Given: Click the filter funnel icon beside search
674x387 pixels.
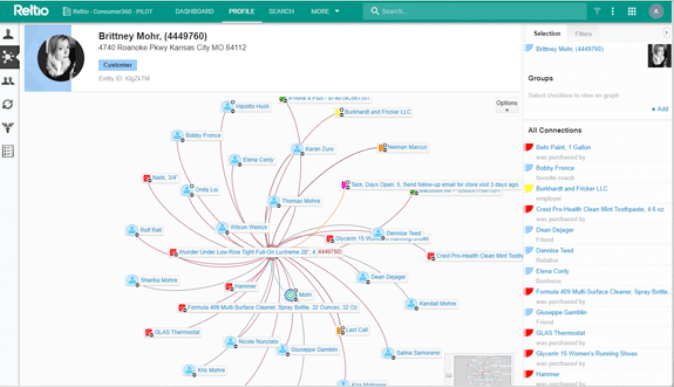Looking at the screenshot, I should [597, 11].
